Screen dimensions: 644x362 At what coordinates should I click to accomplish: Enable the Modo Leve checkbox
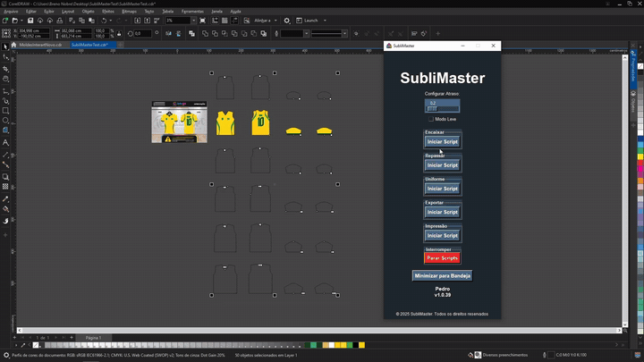(431, 119)
